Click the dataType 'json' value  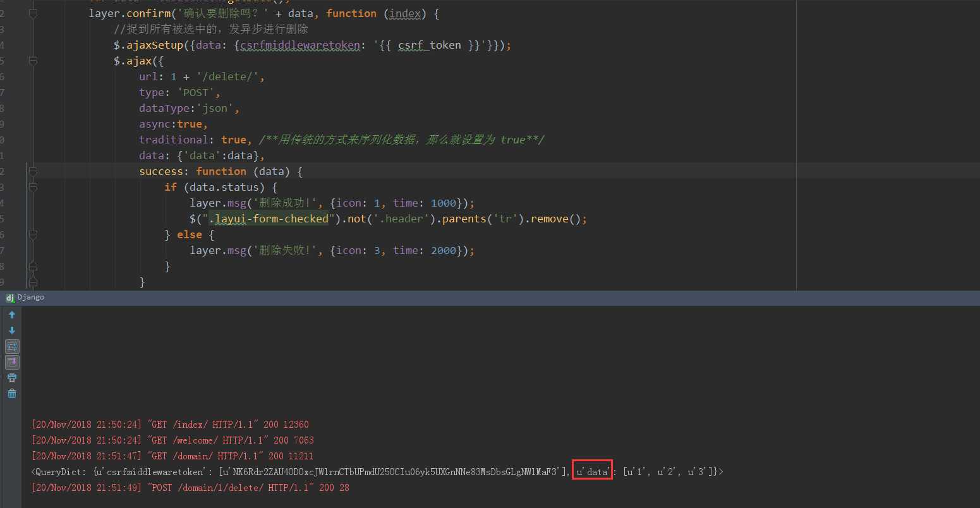tap(215, 108)
